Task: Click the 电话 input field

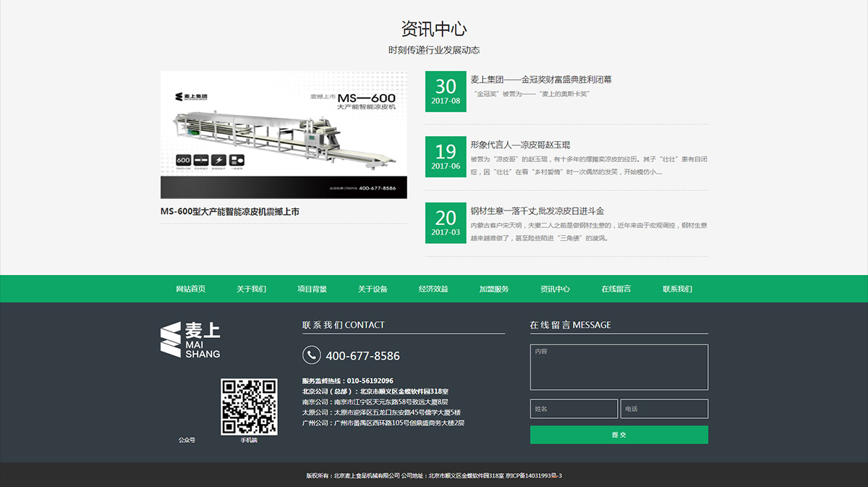Action: coord(664,409)
